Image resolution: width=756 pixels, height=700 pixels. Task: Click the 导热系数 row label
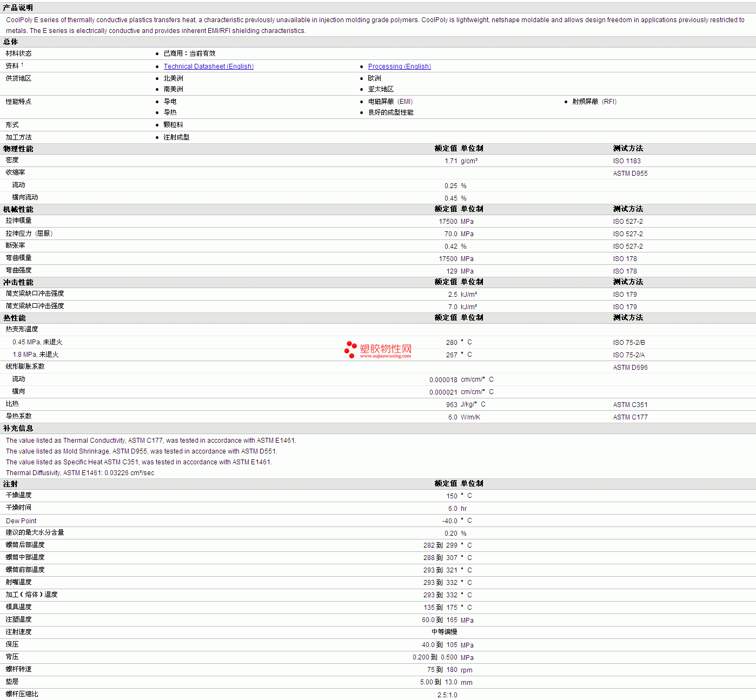19,416
